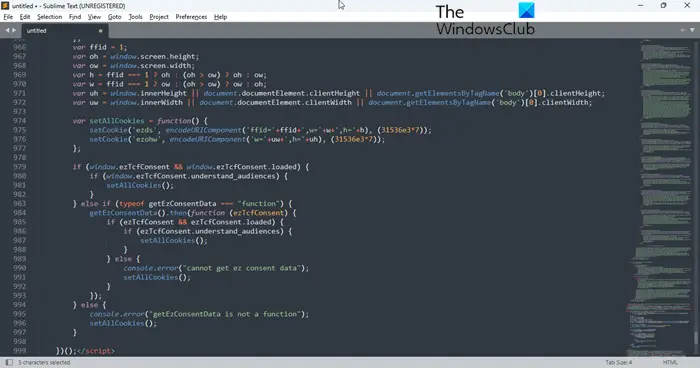This screenshot has width=700, height=369.
Task: Click the Sublime Text app icon in title bar
Action: [x=5, y=5]
